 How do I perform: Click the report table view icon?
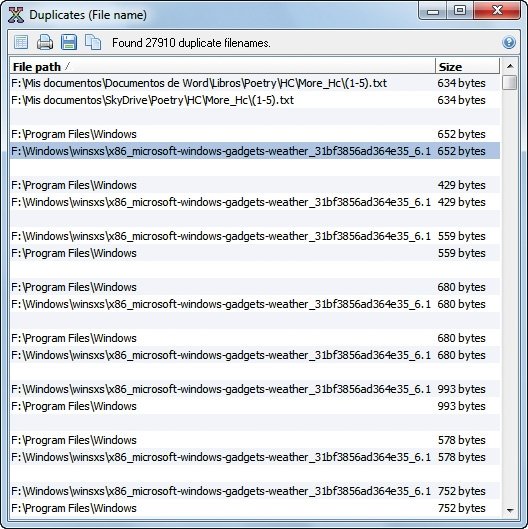click(x=21, y=43)
